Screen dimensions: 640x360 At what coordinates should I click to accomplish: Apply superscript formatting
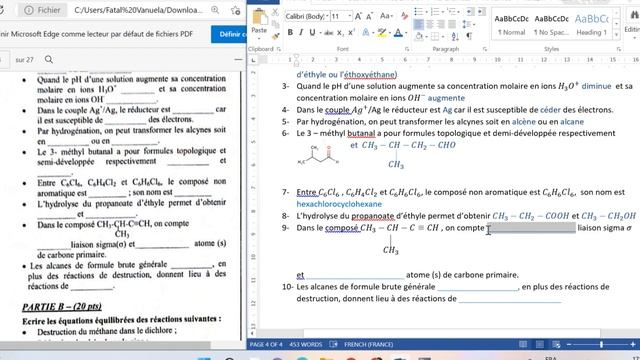coord(351,33)
